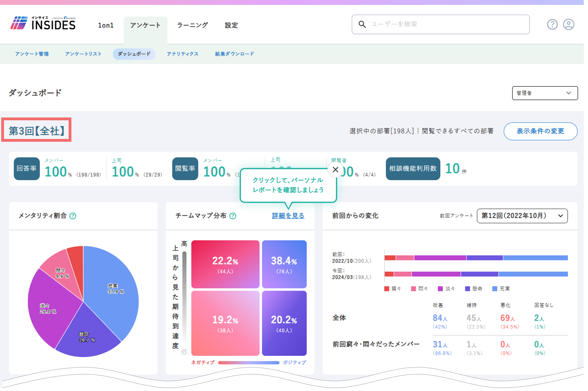The height and width of the screenshot is (391, 588).
Task: Click the ダッシュボード page heading
Action: coord(35,93)
